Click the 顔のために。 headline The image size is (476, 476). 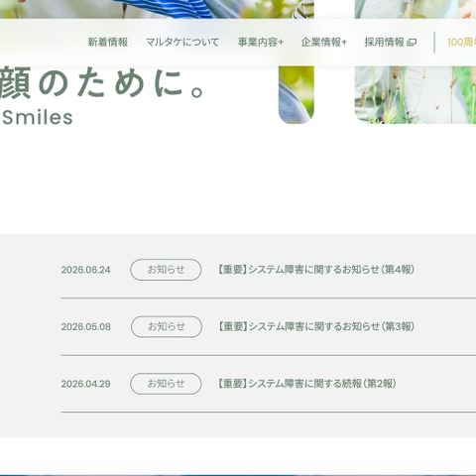pos(102,83)
